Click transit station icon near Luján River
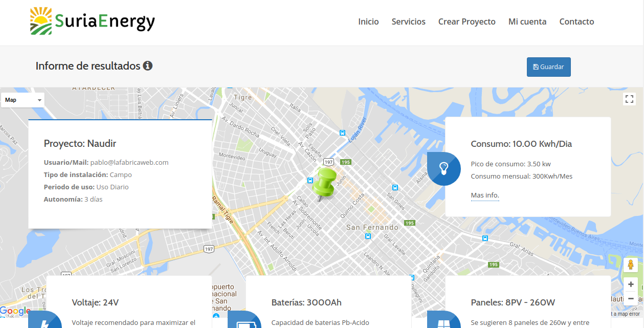Viewport: 644px width, 328px height. point(342,133)
